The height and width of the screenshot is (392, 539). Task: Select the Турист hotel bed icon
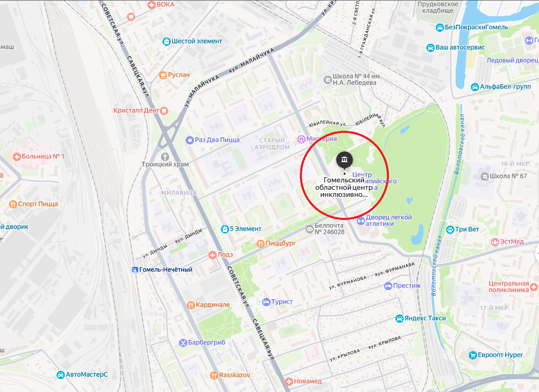(266, 302)
